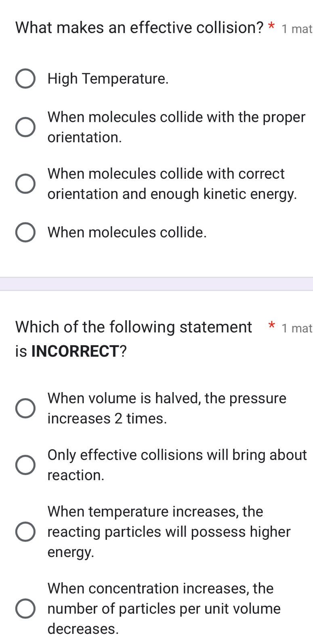The image size is (313, 644).
Task: Choose only effective collisions bring about reaction
Action: tap(25, 465)
